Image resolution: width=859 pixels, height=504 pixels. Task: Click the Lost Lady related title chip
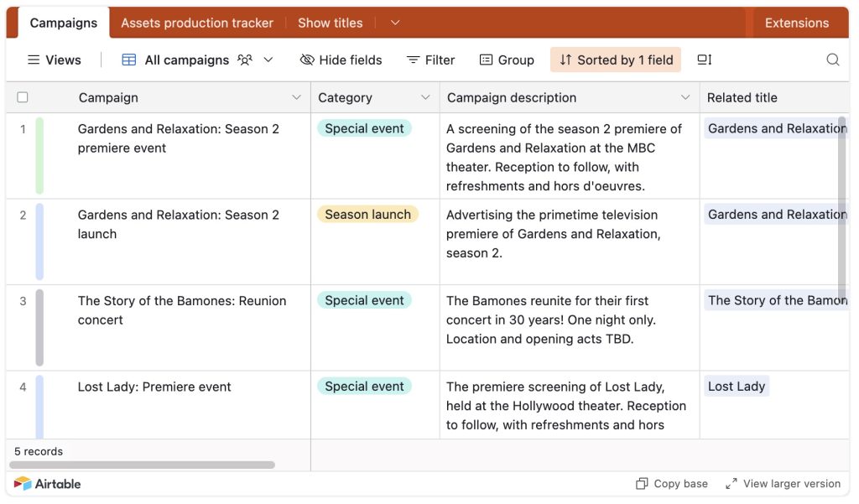pyautogui.click(x=737, y=387)
